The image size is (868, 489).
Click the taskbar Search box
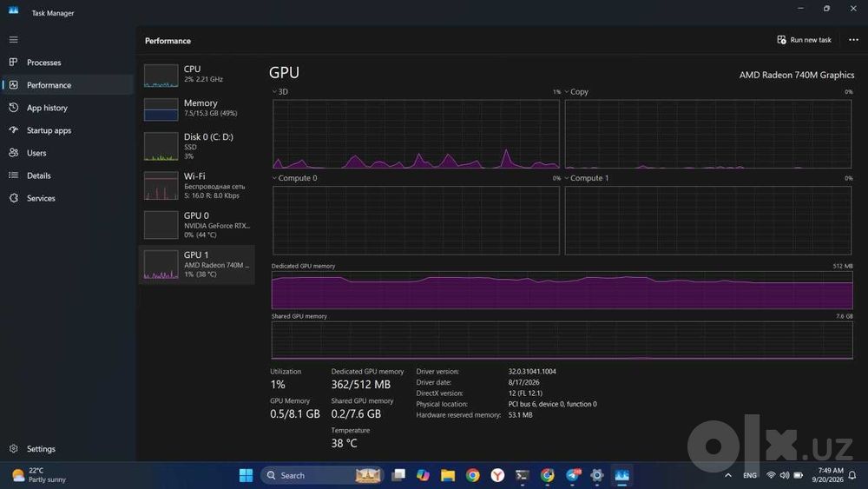click(322, 475)
